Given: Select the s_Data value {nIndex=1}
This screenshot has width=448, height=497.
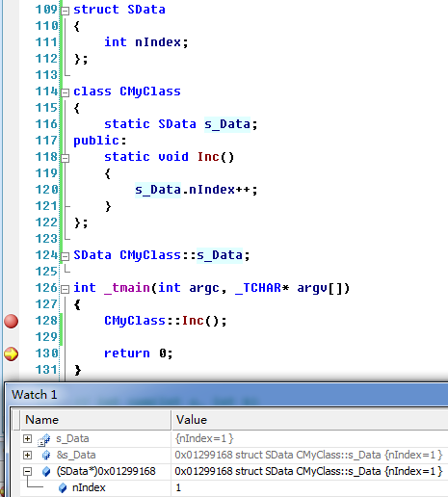Looking at the screenshot, I should pos(204,438).
